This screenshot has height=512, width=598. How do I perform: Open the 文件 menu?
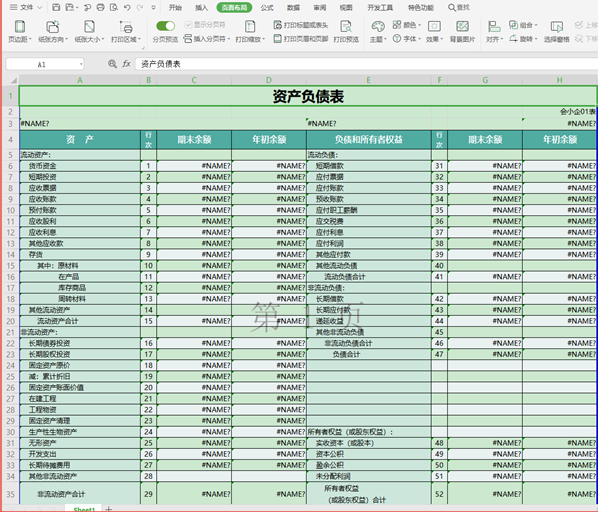[25, 7]
